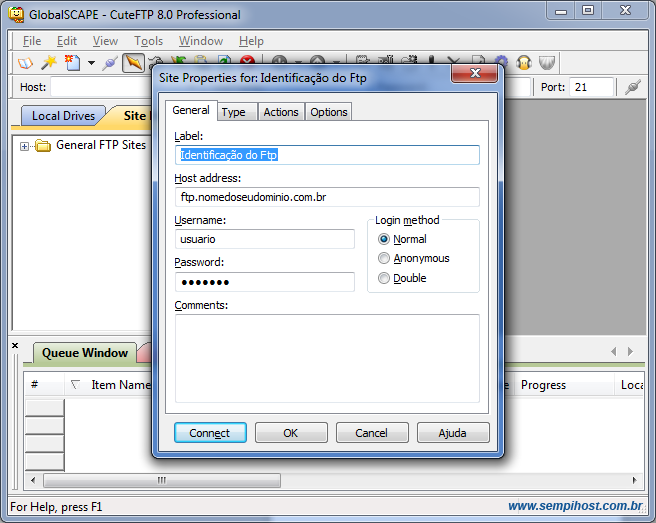The image size is (656, 523).
Task: Open the File menu
Action: [32, 41]
